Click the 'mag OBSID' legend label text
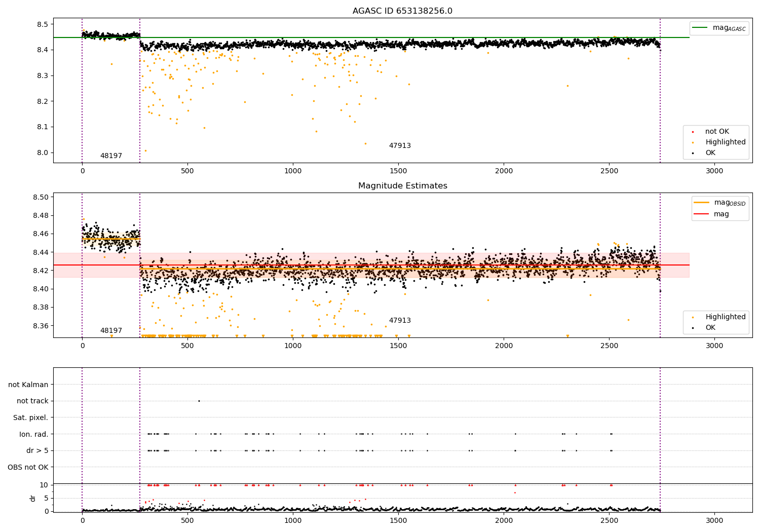This screenshot has height=532, width=760. [730, 203]
